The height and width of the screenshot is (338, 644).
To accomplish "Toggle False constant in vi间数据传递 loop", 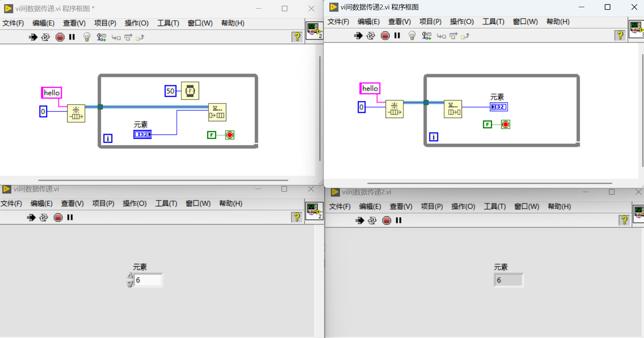I will [212, 135].
